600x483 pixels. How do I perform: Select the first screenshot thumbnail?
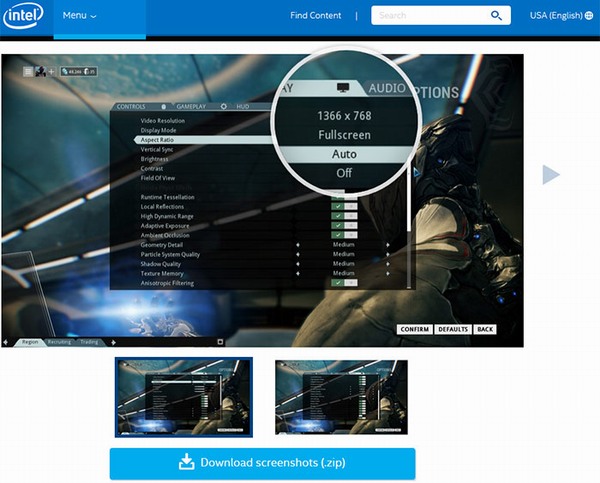184,397
